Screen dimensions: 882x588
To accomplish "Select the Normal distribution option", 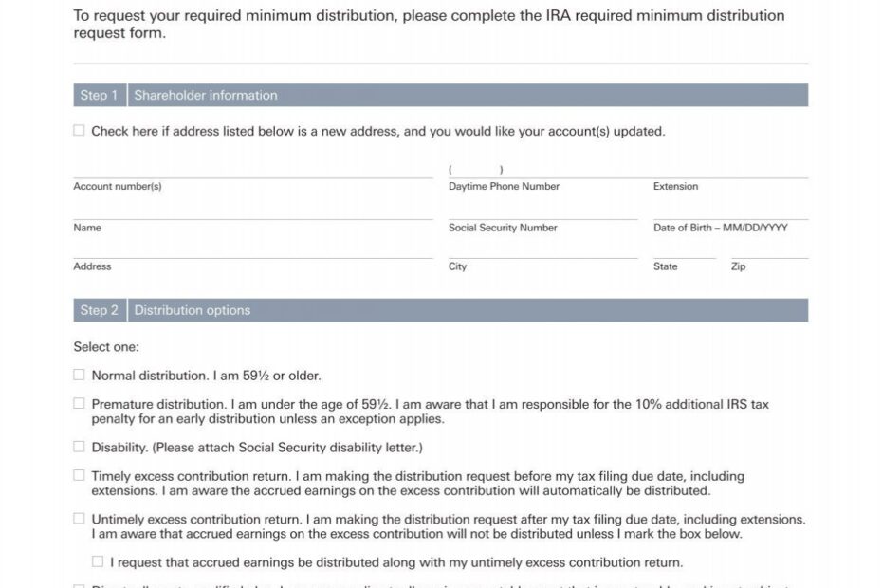I will tap(79, 374).
